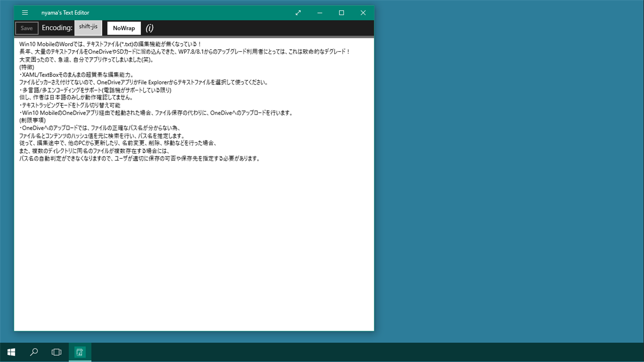Screen dimensions: 644x362
Task: Click the "(特徴)" heading line
Action: (x=27, y=67)
